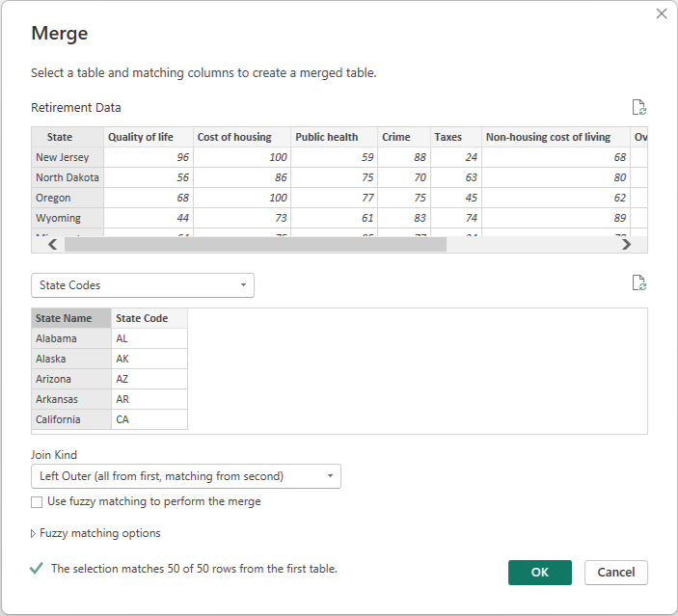Click the green match status checkmark

click(x=37, y=569)
